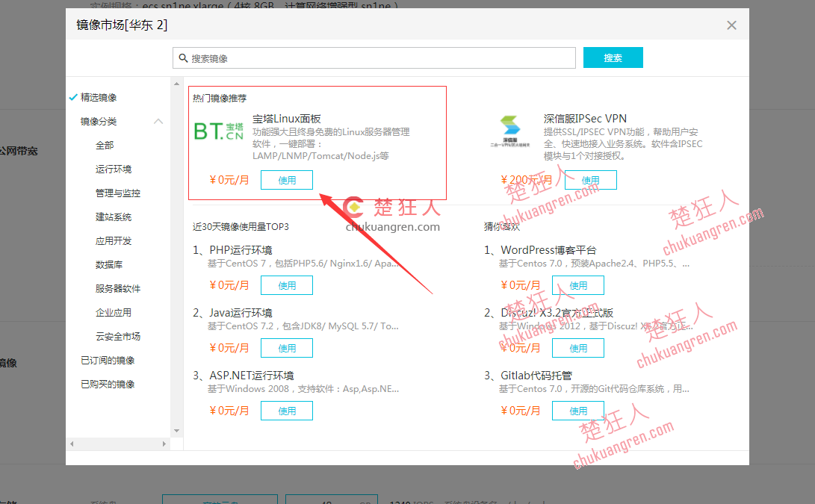Open the 宝塔Linux面板 image title

point(286,119)
